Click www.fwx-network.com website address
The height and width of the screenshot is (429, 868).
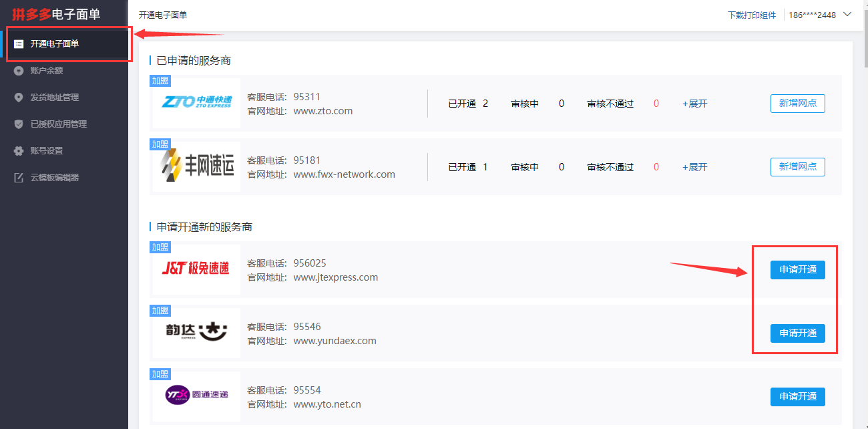tap(345, 174)
